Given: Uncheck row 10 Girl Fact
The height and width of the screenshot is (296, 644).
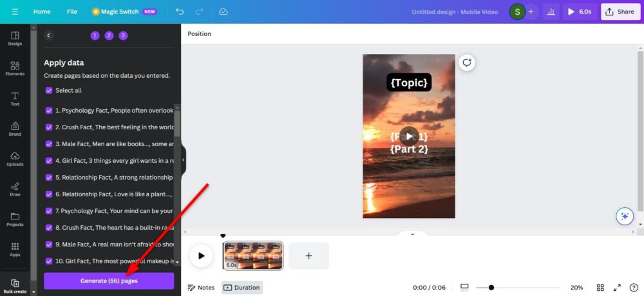Looking at the screenshot, I should (x=49, y=261).
